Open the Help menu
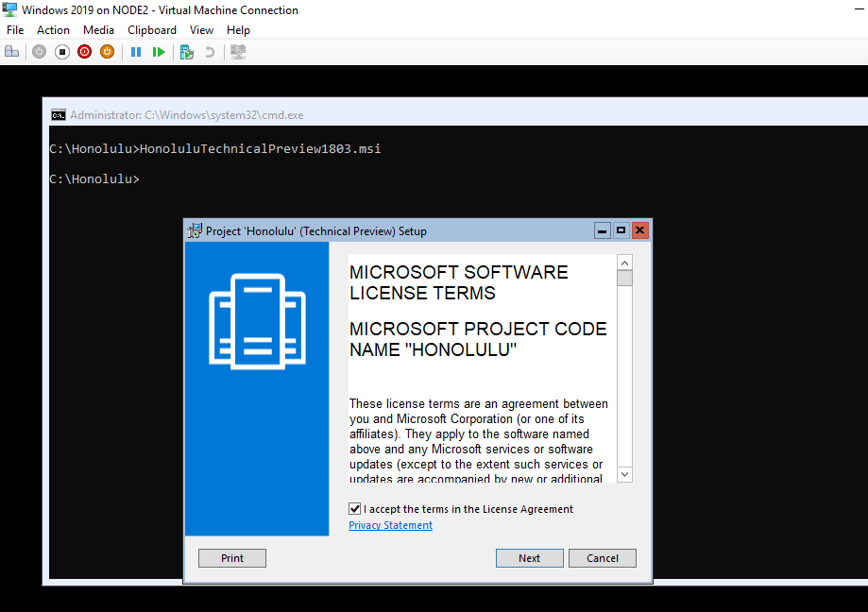This screenshot has width=868, height=612. pos(238,30)
